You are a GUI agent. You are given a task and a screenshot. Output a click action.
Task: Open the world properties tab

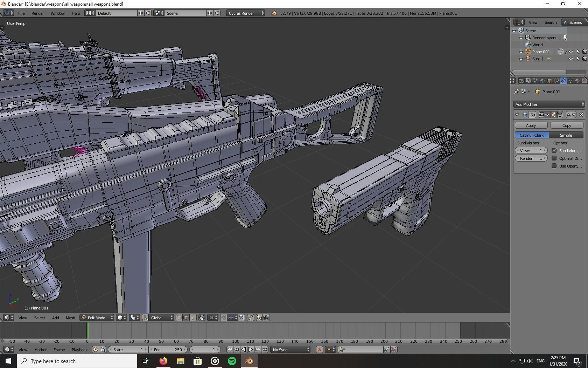[x=542, y=81]
